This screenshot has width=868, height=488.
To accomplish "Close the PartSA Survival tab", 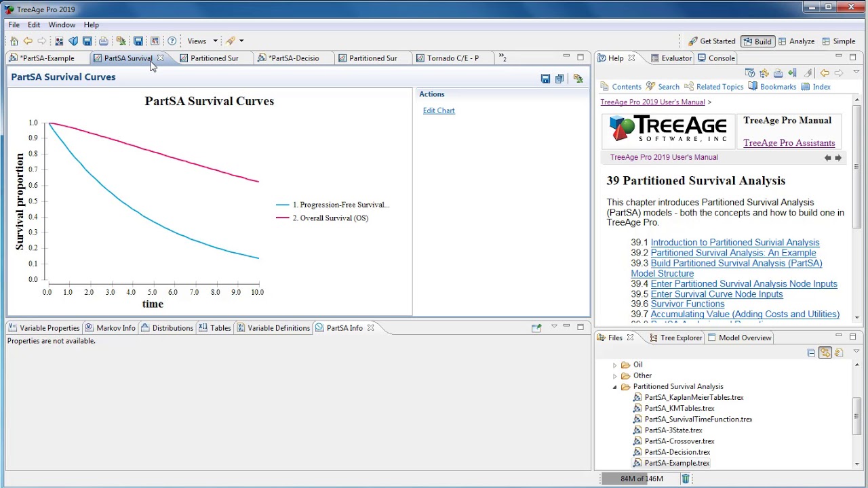I will 161,58.
